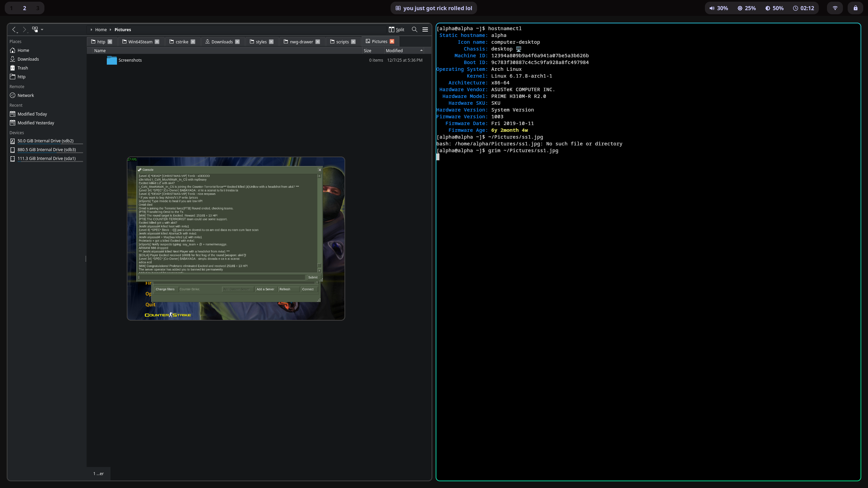868x488 pixels.
Task: Toggle sort order on Modified column
Action: [404, 50]
